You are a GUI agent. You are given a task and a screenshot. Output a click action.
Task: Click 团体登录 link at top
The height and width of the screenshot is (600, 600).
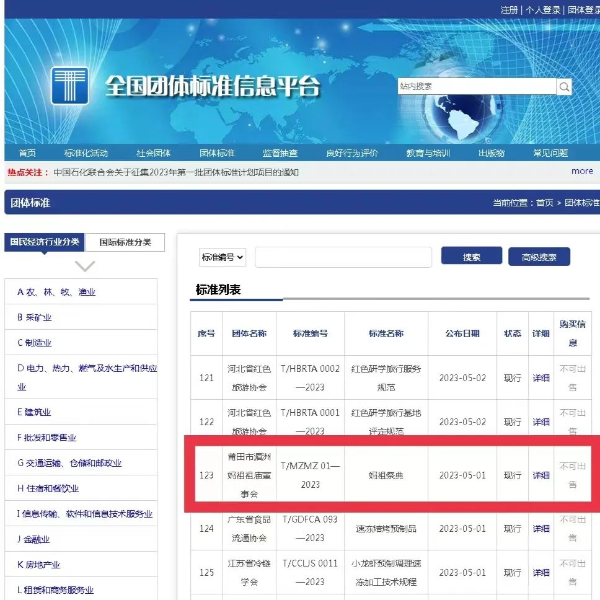pyautogui.click(x=584, y=10)
